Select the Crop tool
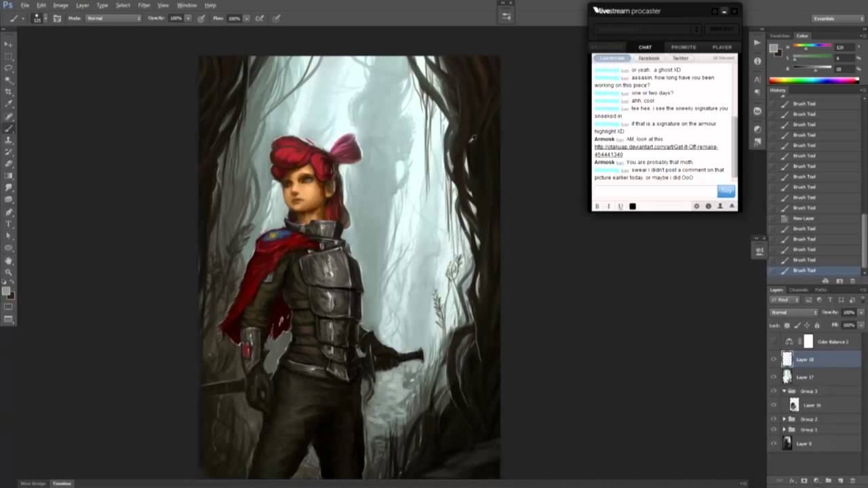The width and height of the screenshot is (868, 488). tap(9, 91)
